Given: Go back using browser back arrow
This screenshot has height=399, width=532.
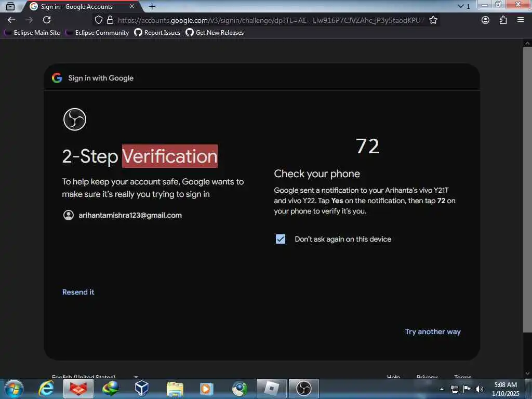Looking at the screenshot, I should (11, 20).
